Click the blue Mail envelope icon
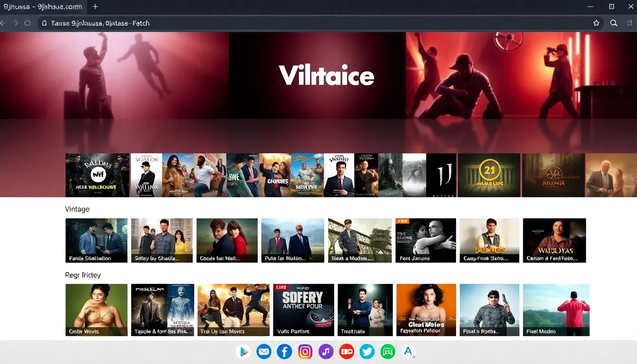 [x=264, y=352]
